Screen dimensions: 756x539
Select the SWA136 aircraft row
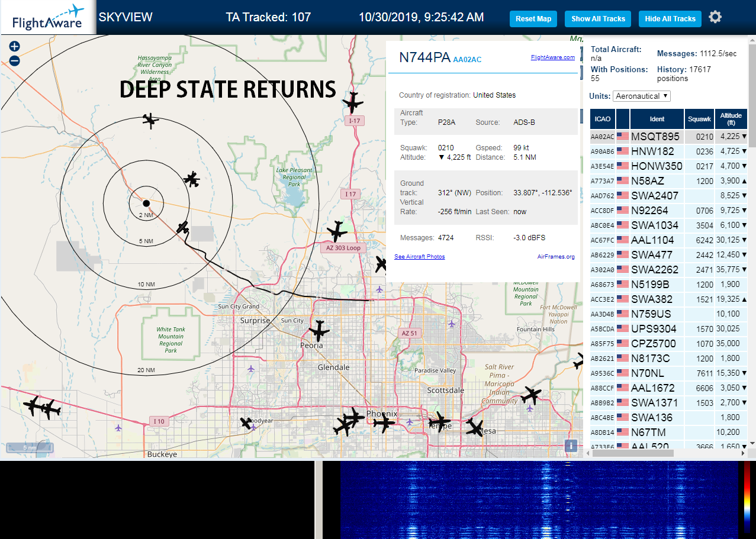(x=668, y=418)
